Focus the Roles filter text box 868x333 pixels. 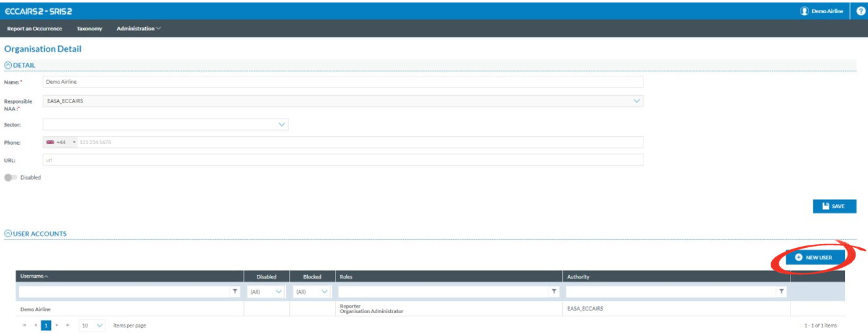[x=443, y=291]
